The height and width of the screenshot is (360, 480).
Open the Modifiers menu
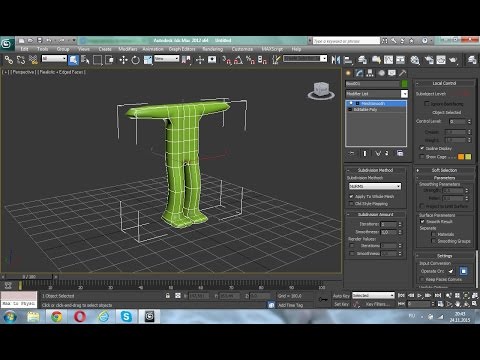coord(128,49)
